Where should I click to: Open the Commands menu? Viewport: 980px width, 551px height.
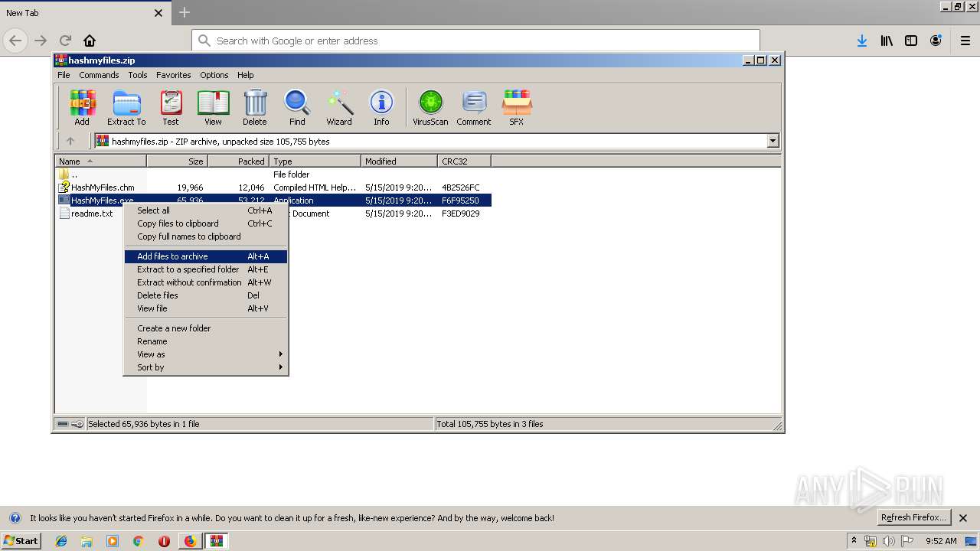point(99,75)
